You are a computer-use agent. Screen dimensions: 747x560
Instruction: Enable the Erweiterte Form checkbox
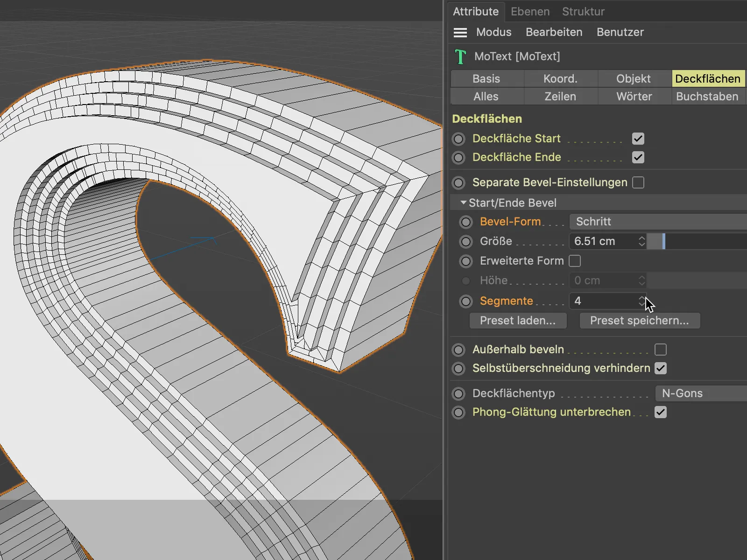(x=575, y=261)
